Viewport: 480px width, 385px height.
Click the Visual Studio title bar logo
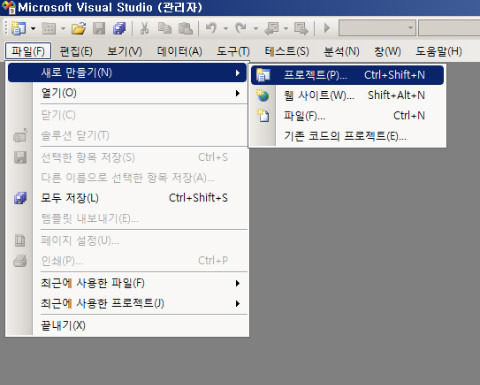[9, 7]
